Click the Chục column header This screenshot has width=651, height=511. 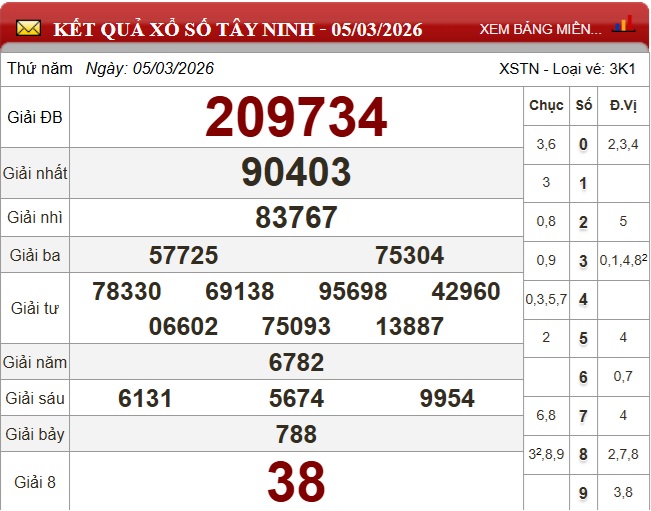pos(546,105)
